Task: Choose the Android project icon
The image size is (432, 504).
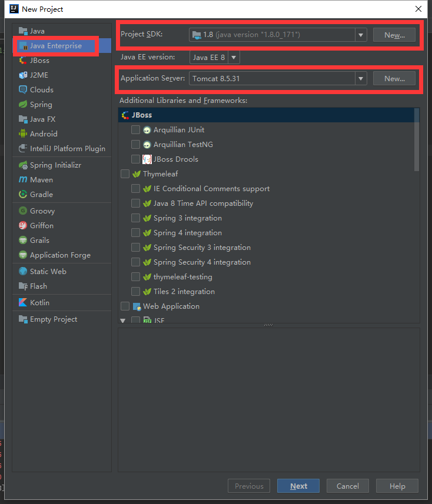Action: (23, 134)
